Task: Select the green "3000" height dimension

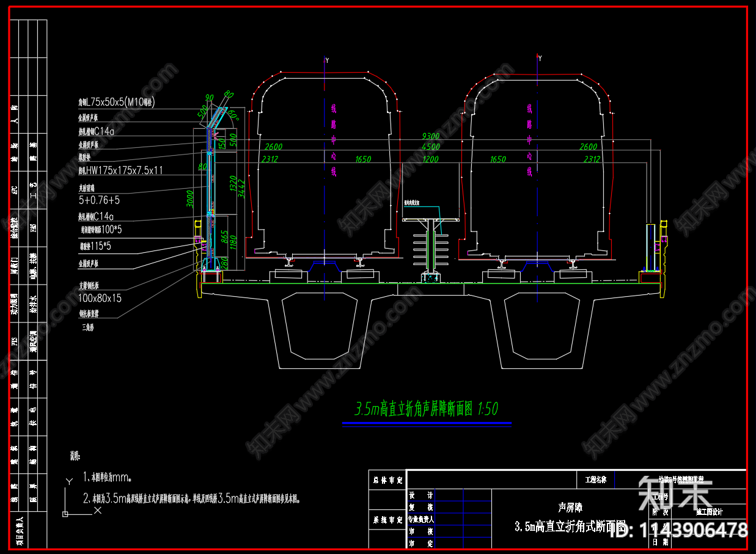Action: click(190, 199)
